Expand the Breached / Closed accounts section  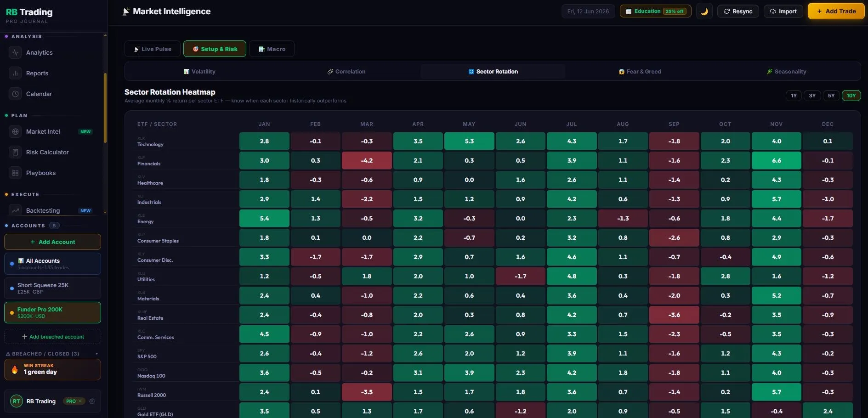pos(52,354)
